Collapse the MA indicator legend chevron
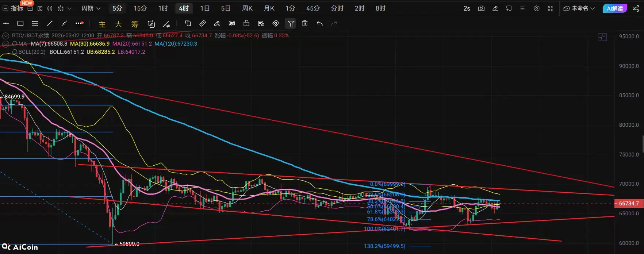This screenshot has height=254, width=644. click(x=6, y=44)
